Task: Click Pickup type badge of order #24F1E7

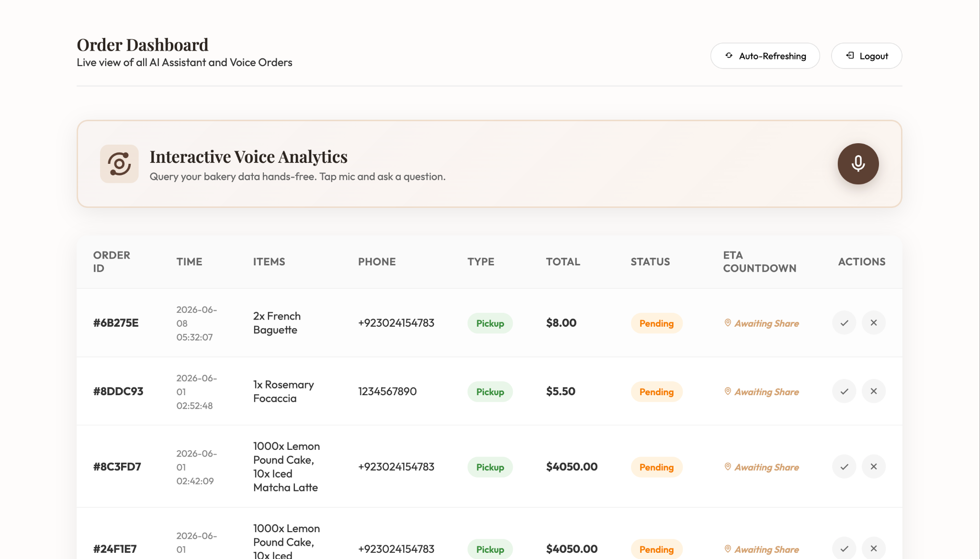Action: coord(490,549)
